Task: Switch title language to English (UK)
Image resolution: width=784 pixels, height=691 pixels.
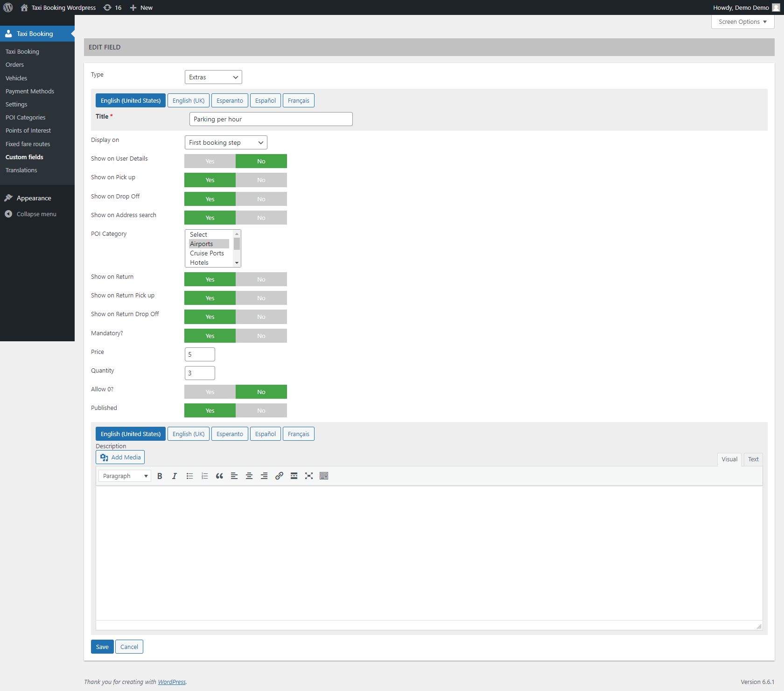Action: point(189,100)
